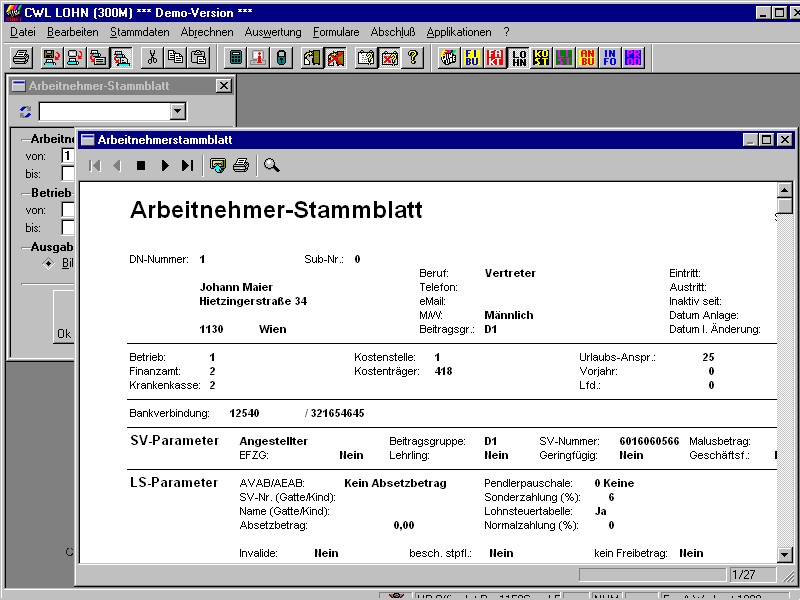Open the LOHN module icon

518,57
